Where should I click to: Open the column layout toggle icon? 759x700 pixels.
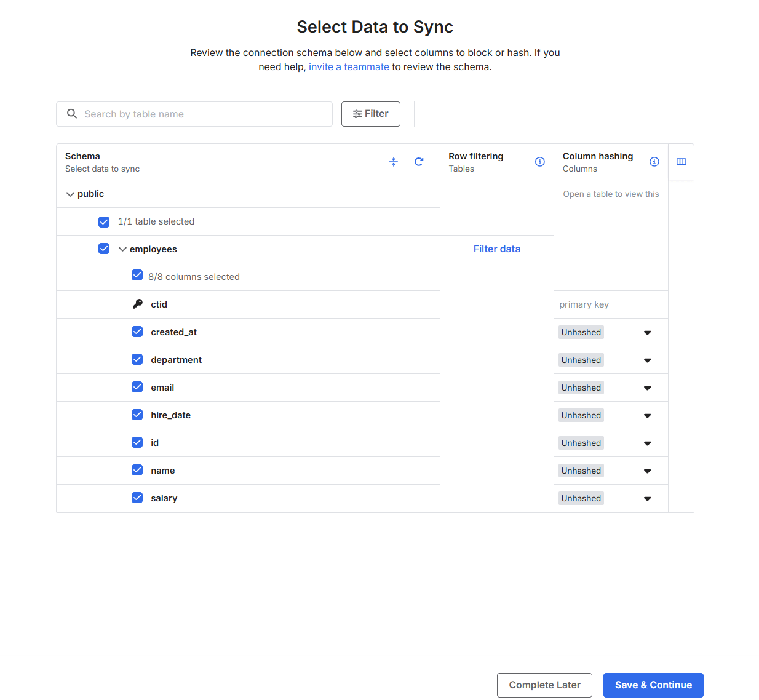pos(682,162)
